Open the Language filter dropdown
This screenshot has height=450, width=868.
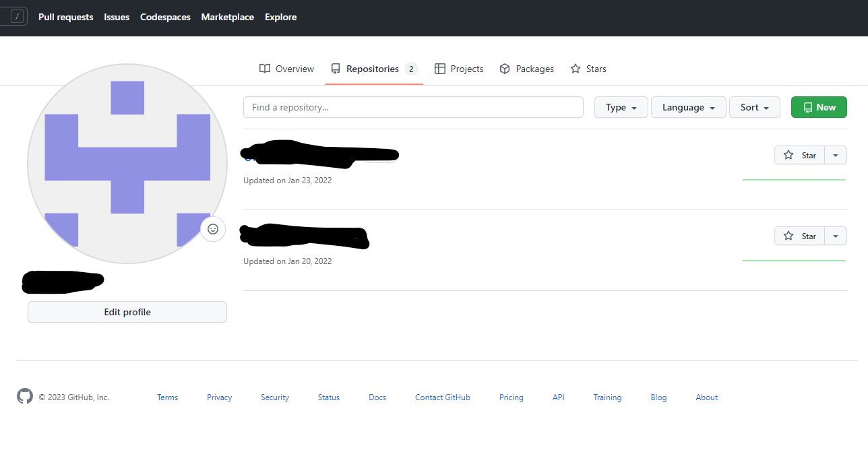(x=689, y=107)
